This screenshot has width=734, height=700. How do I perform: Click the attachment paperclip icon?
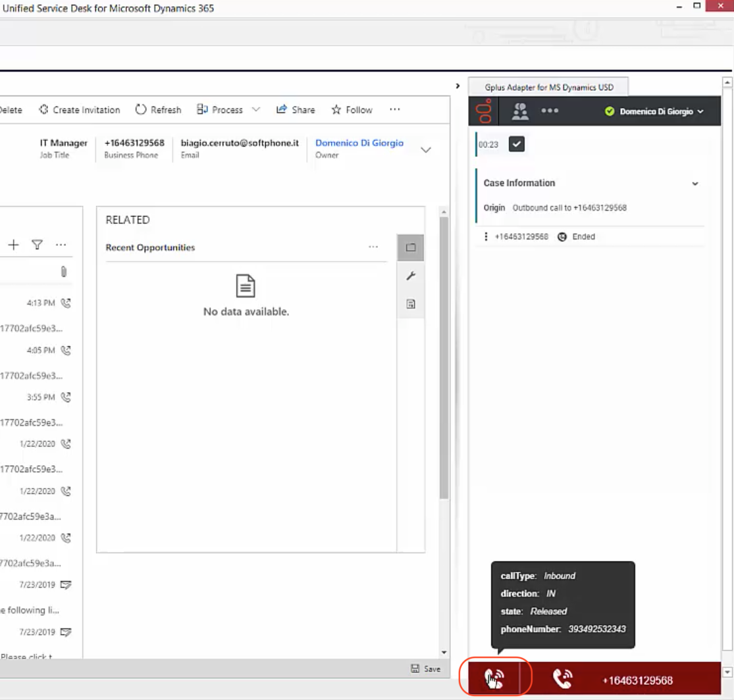(x=64, y=272)
